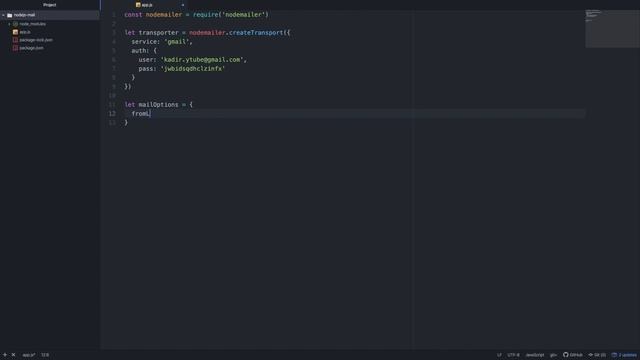The width and height of the screenshot is (640, 360).
Task: Open the GitHub panel from status bar
Action: (573, 355)
